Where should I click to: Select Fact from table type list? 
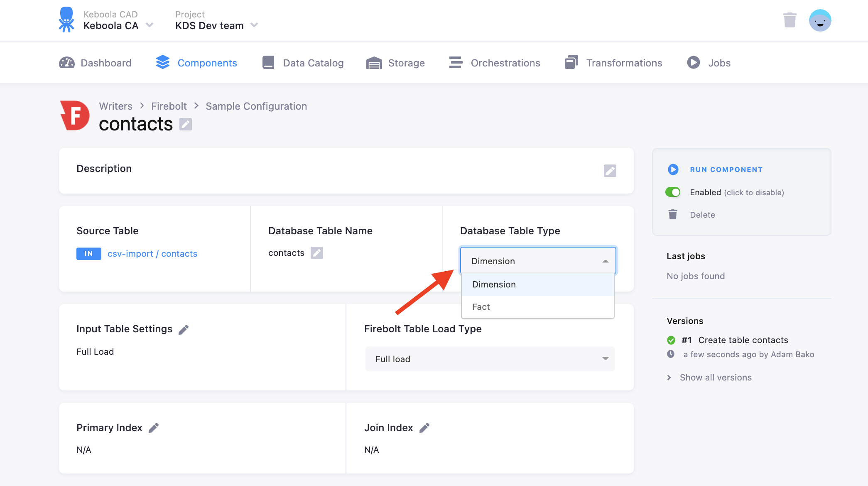[538, 307]
